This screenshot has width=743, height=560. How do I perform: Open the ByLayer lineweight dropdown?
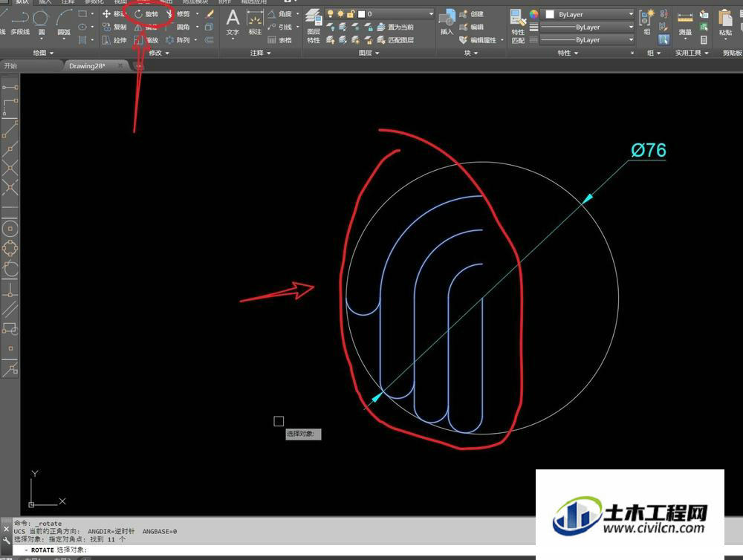588,27
